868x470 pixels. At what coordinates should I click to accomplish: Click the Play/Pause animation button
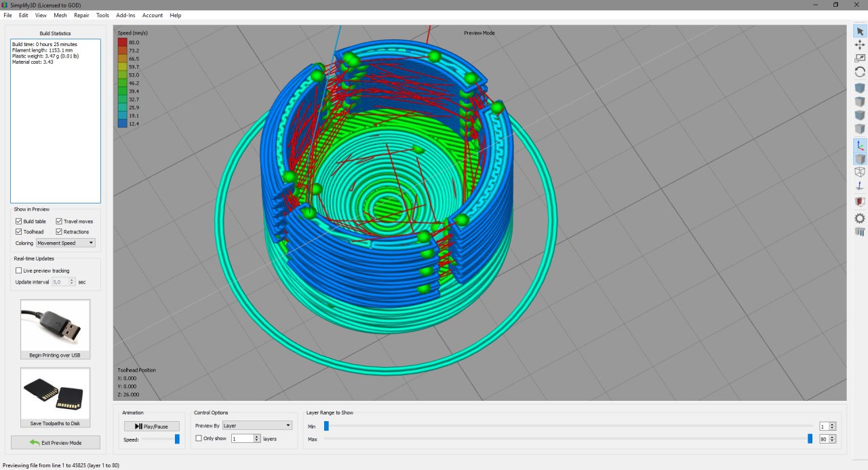(152, 427)
